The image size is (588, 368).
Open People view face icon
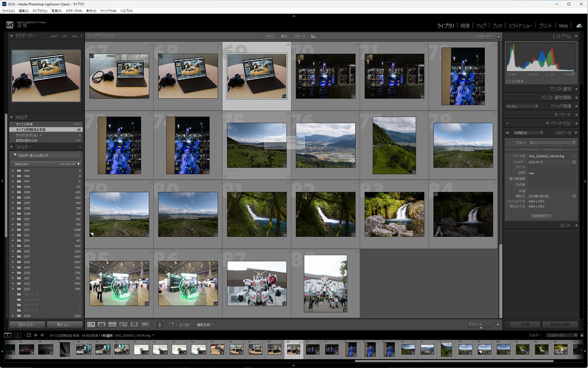point(134,324)
